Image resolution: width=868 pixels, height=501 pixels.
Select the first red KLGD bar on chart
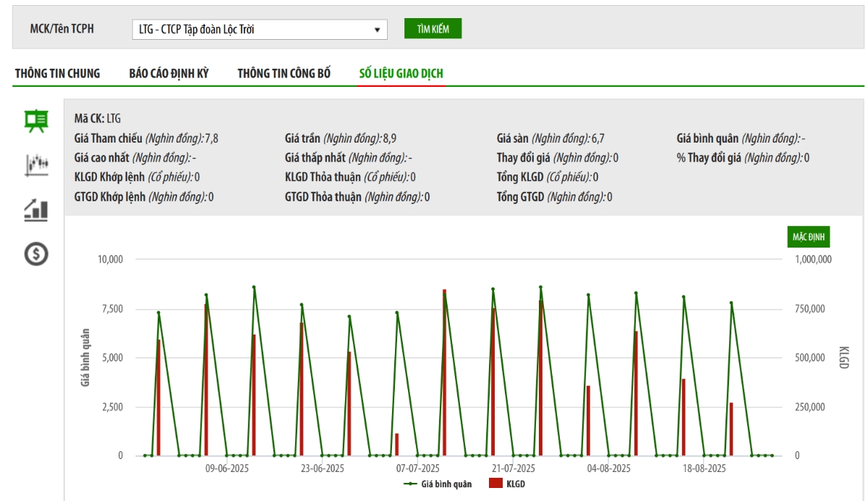click(x=158, y=397)
